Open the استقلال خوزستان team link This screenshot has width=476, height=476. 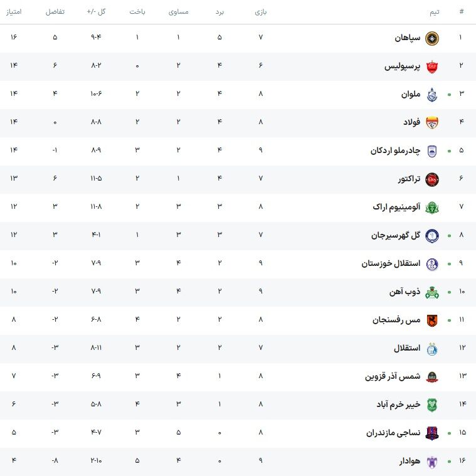tap(391, 263)
